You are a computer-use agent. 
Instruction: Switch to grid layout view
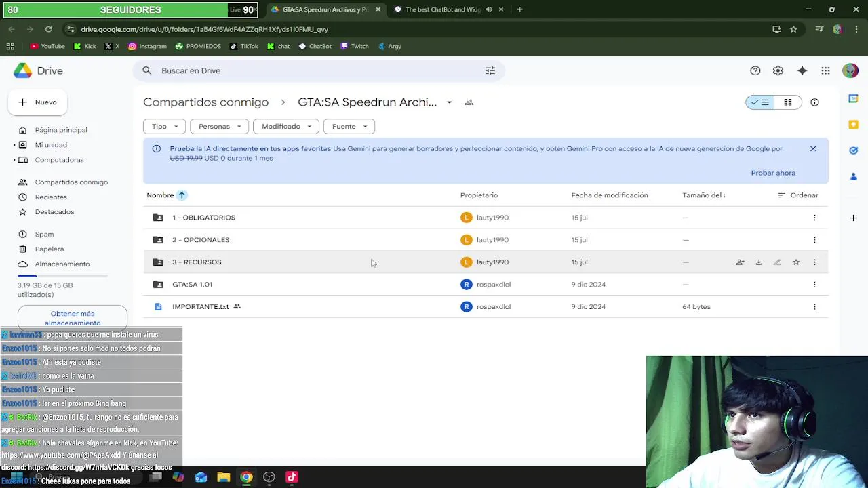[788, 102]
